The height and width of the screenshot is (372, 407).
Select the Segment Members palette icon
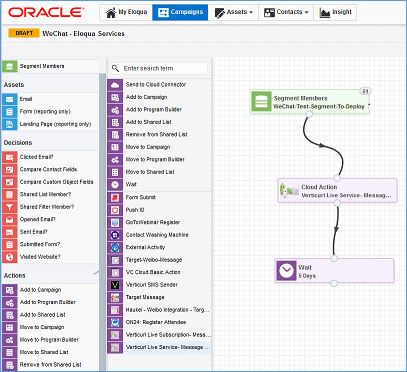click(x=9, y=66)
